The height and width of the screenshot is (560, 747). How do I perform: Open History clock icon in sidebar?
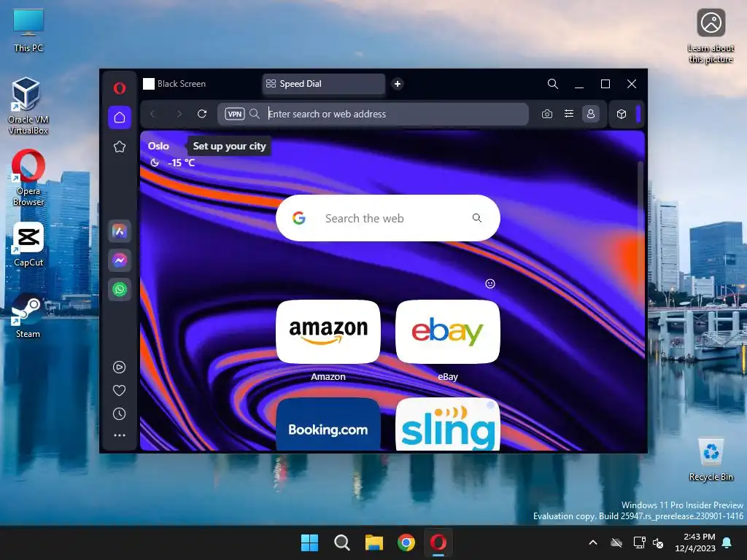(x=119, y=414)
